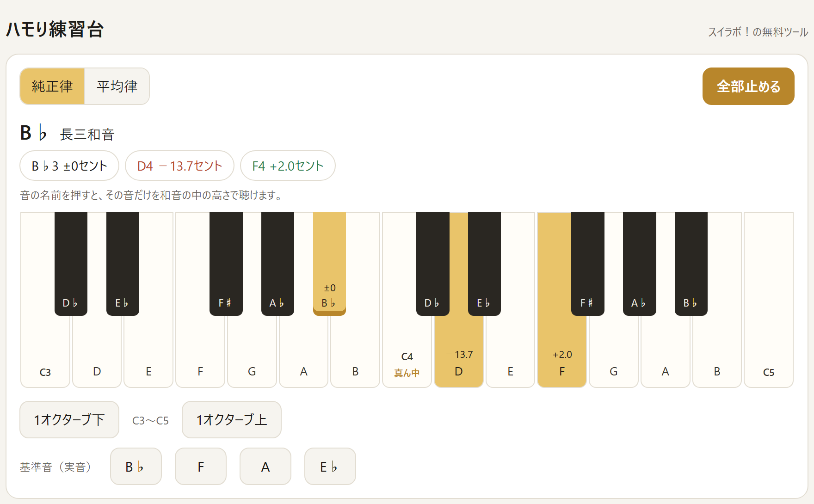Viewport: 814px width, 504px height.
Task: Tap the F♯ black key in lower octave
Action: (226, 264)
